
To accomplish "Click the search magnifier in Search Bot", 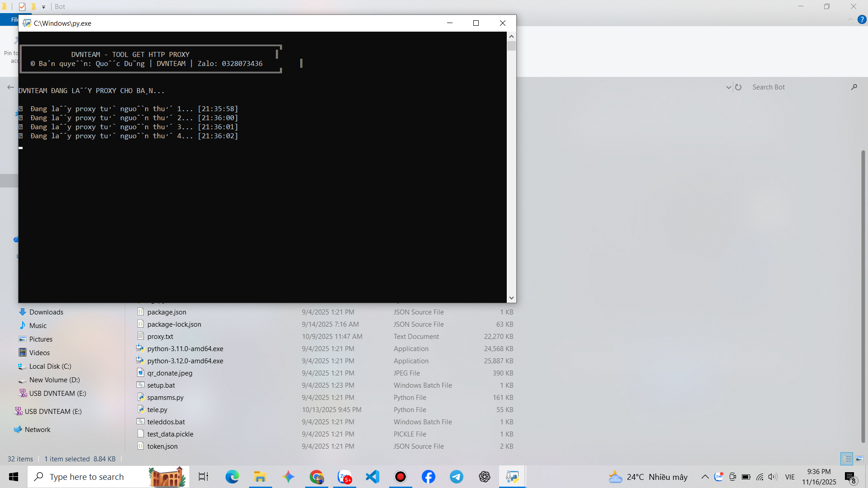I will (x=854, y=87).
